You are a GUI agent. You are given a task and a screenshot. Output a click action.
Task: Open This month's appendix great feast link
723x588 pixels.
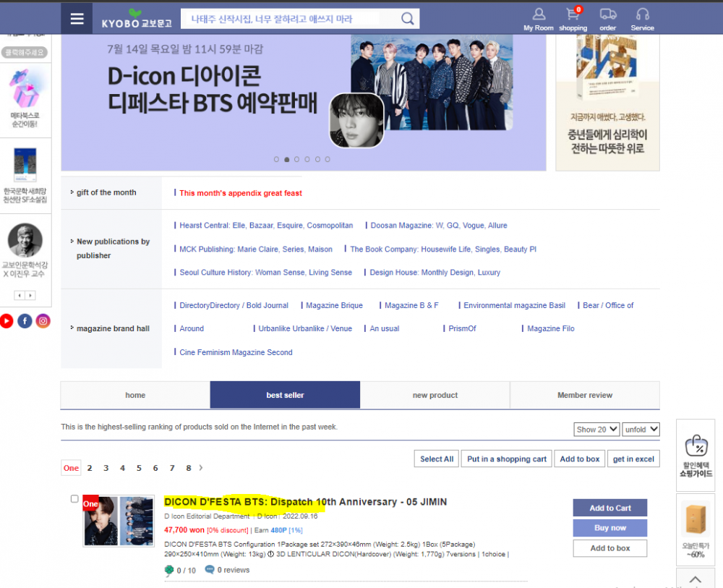coord(241,193)
